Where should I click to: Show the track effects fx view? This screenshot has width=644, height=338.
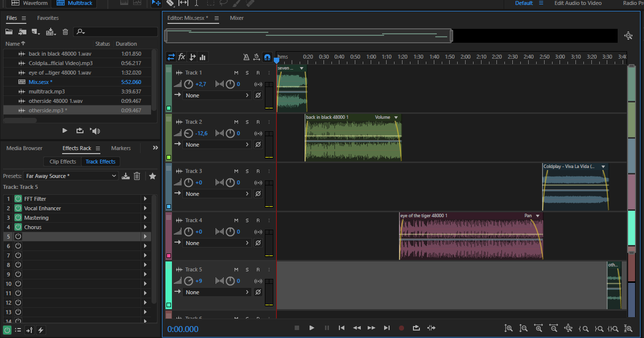click(x=182, y=57)
